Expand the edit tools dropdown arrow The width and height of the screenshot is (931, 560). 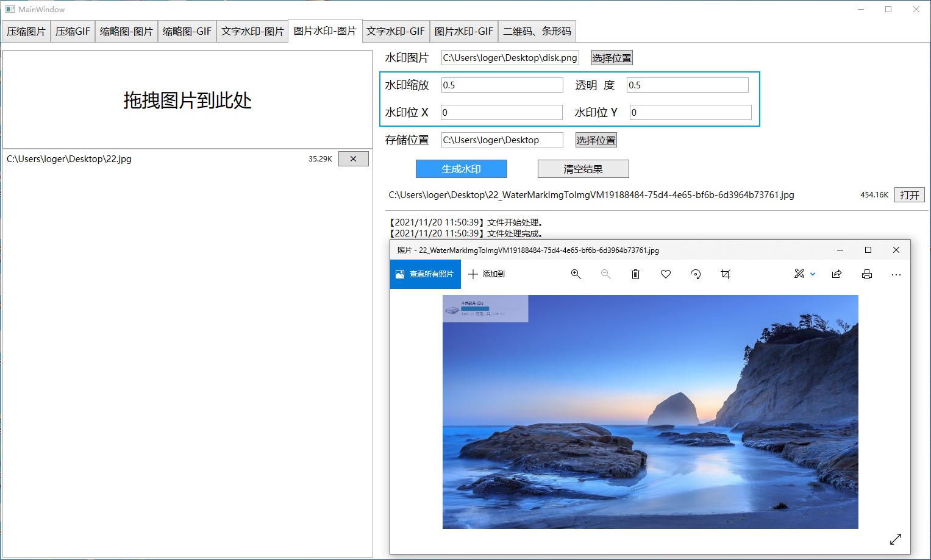tap(813, 274)
